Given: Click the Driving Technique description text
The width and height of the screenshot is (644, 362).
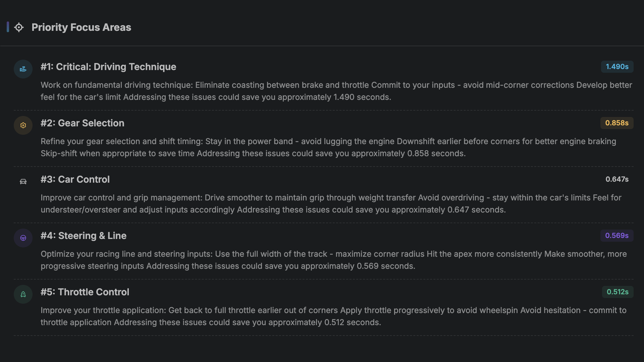Looking at the screenshot, I should click(336, 91).
